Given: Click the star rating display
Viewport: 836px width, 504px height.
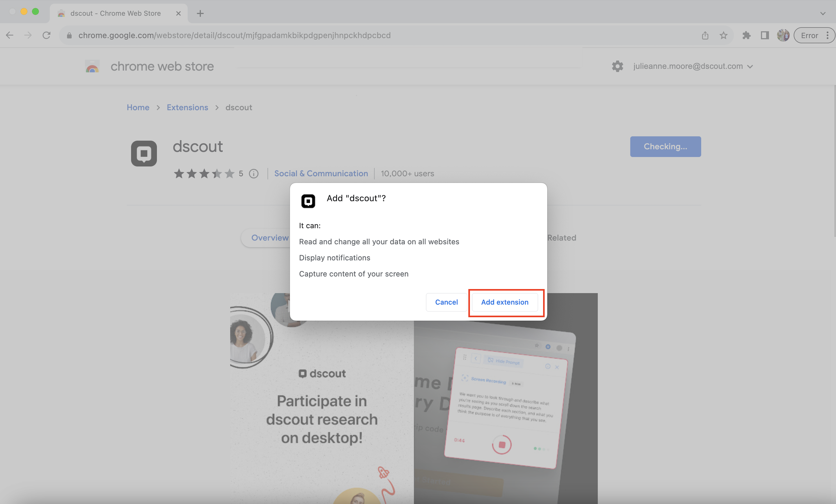Looking at the screenshot, I should 204,174.
